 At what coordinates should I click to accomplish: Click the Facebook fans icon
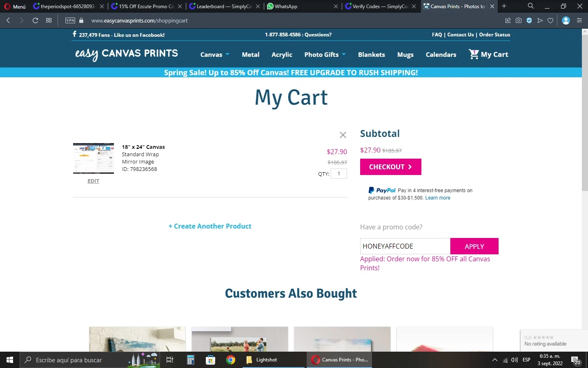(x=75, y=34)
